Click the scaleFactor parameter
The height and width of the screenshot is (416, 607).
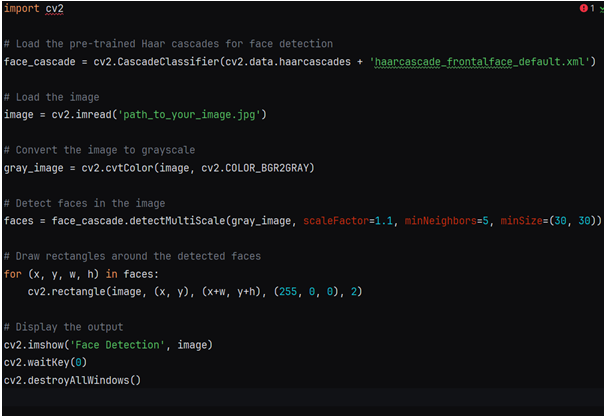[333, 220]
